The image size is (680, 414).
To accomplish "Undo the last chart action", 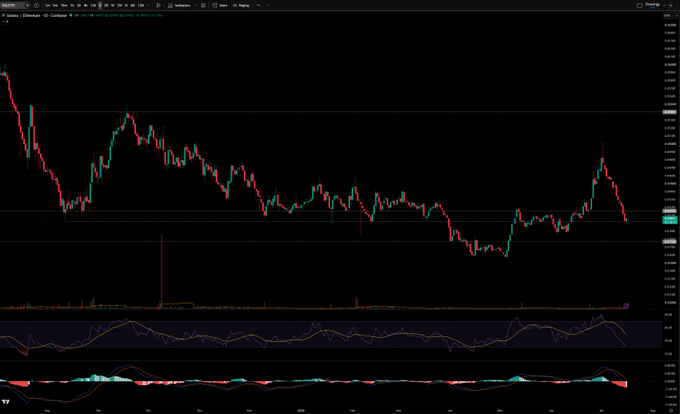I will coord(258,5).
